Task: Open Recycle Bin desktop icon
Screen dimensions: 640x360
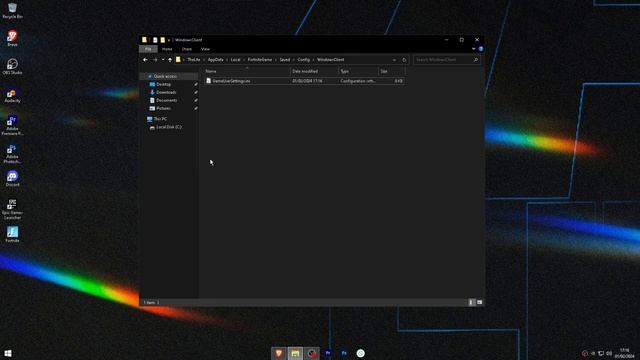Action: click(x=12, y=11)
